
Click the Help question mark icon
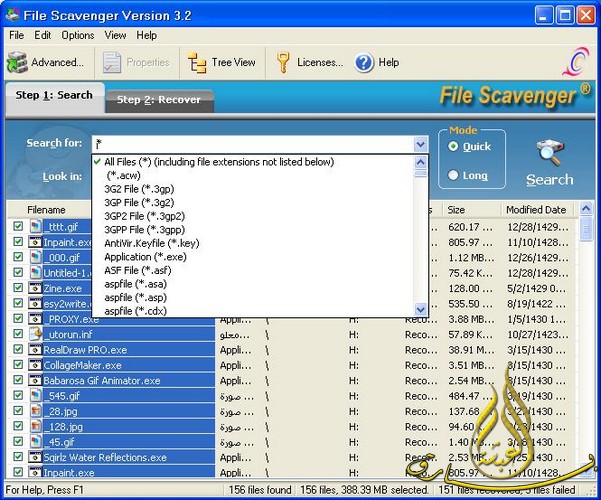tap(364, 62)
